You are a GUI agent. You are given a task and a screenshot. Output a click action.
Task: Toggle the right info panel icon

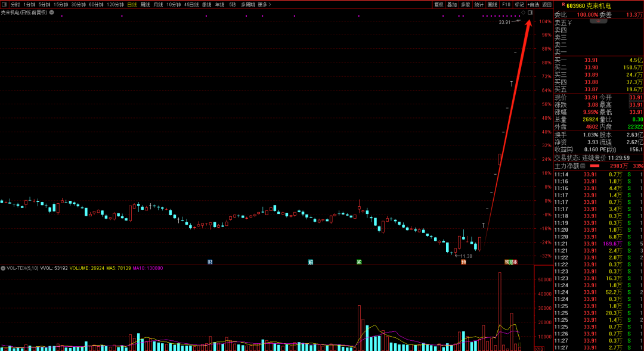point(530,13)
